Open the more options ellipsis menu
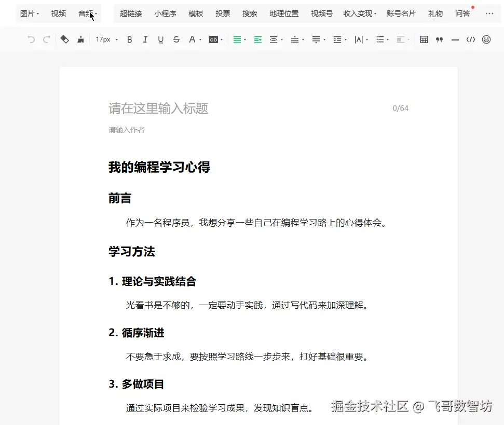Image resolution: width=504 pixels, height=425 pixels. (x=489, y=13)
